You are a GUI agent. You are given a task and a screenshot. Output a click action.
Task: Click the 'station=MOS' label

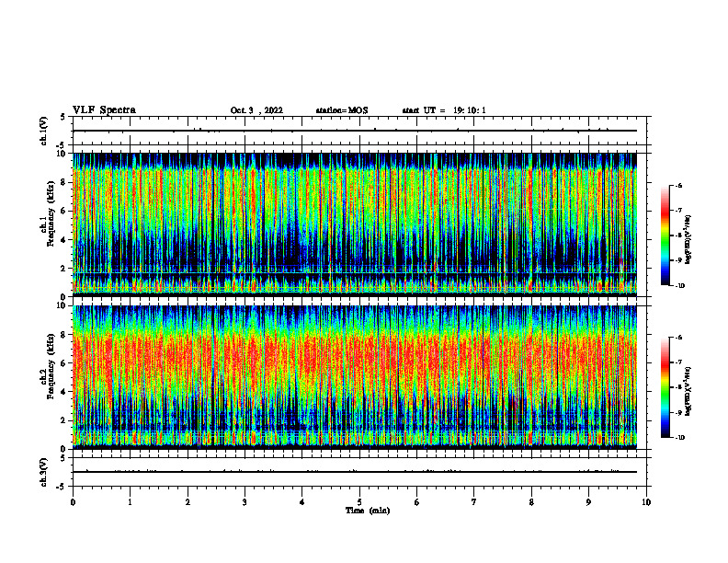(x=342, y=110)
